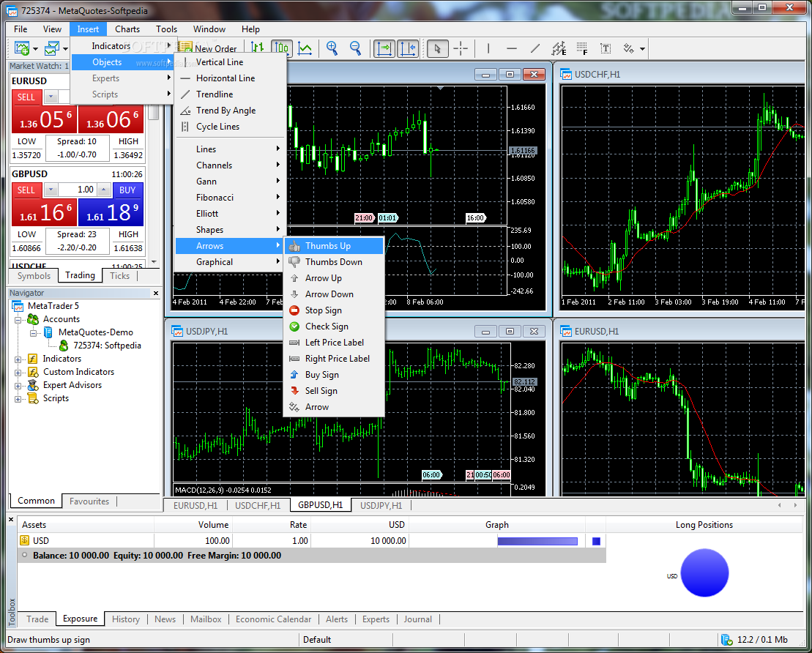Pick the Vertical Line drawing tool in toolbar
This screenshot has width=812, height=653.
488,48
